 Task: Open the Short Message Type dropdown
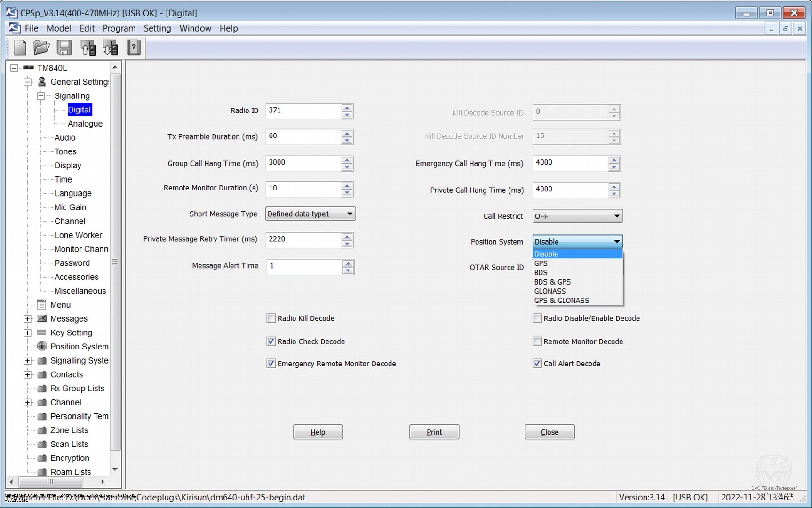[x=310, y=214]
